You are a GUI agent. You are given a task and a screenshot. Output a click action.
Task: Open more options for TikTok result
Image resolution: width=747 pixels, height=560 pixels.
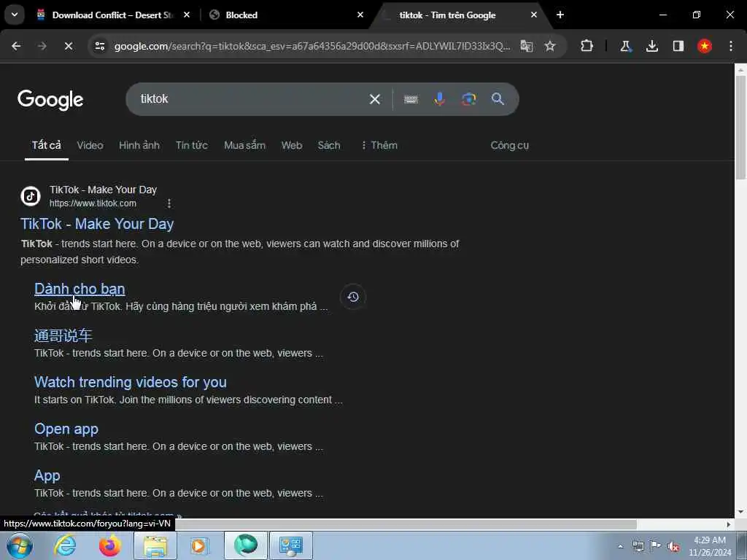169,204
